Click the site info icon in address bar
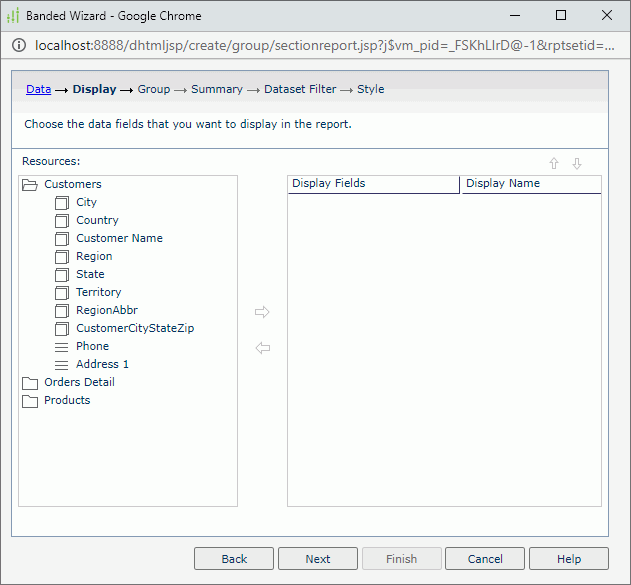The image size is (631, 585). [20, 45]
